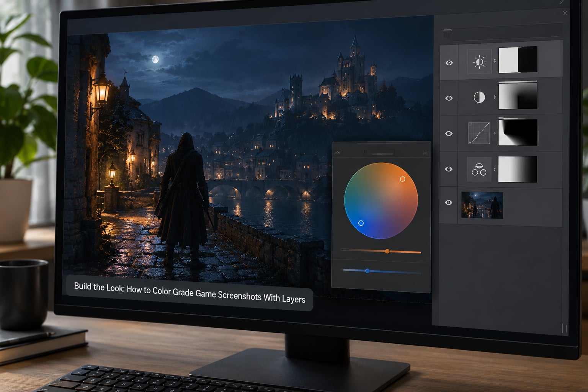The height and width of the screenshot is (392, 588).
Task: Click the right-hand icon in the color wheel panel's header
Action: [425, 153]
